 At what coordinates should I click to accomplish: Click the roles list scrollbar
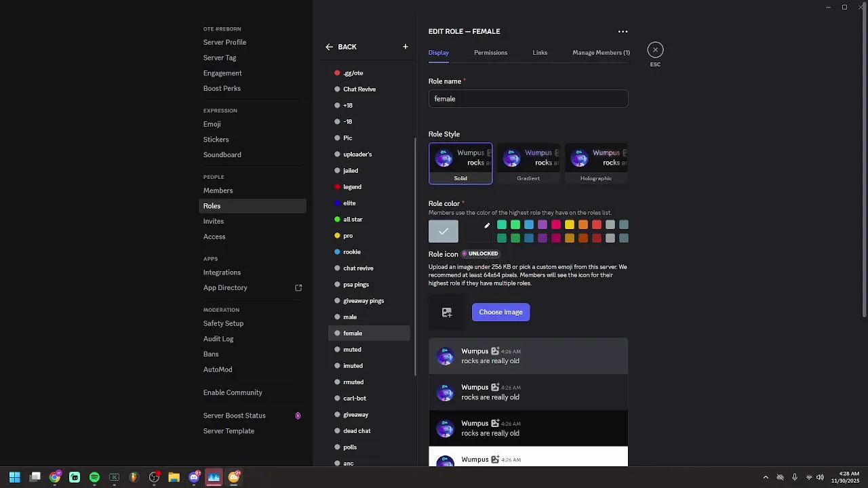[415, 258]
